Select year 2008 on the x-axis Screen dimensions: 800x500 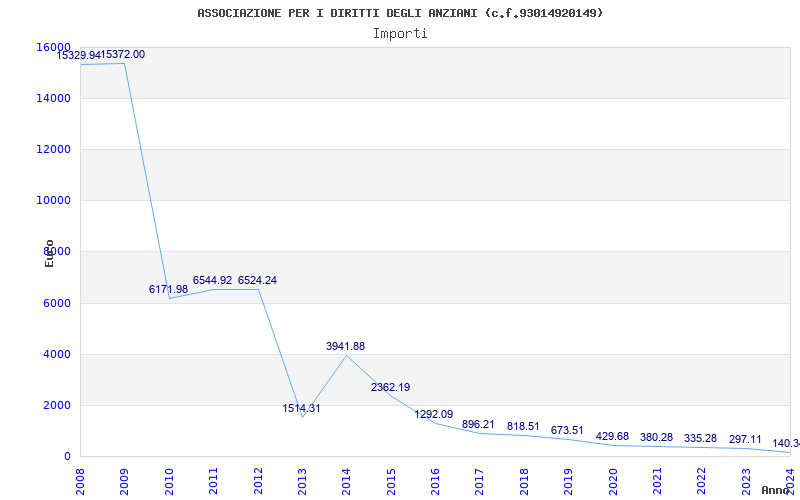point(80,481)
